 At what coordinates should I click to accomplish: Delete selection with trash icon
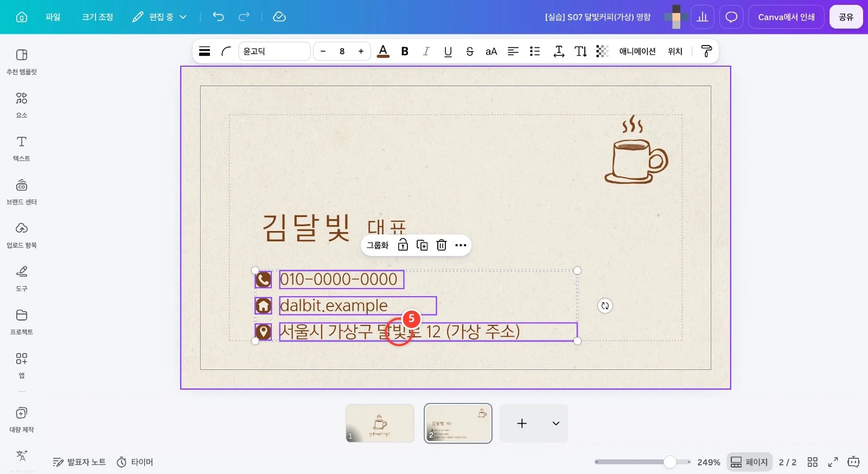[x=442, y=245]
